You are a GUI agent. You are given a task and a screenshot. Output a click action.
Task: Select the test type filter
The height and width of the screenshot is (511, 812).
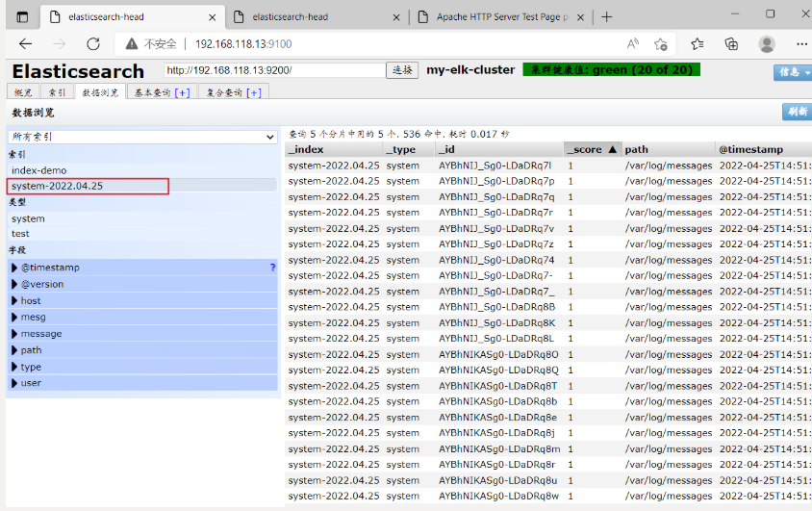pyautogui.click(x=142, y=234)
